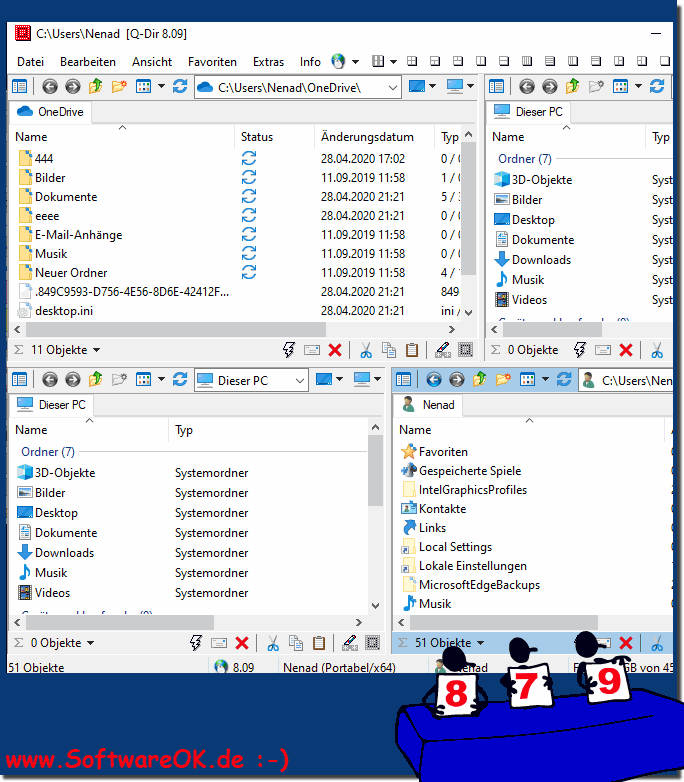
Task: Expand pane layout dropdown in menu bar
Action: click(x=393, y=62)
